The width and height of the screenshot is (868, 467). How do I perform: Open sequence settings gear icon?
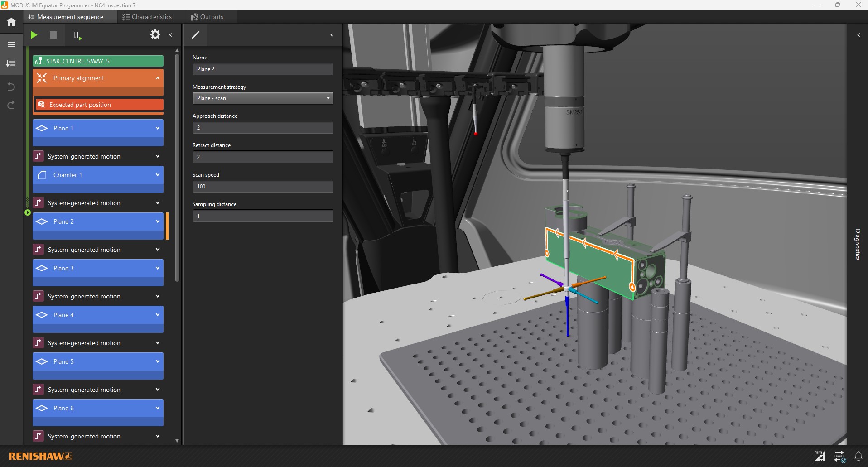point(155,35)
